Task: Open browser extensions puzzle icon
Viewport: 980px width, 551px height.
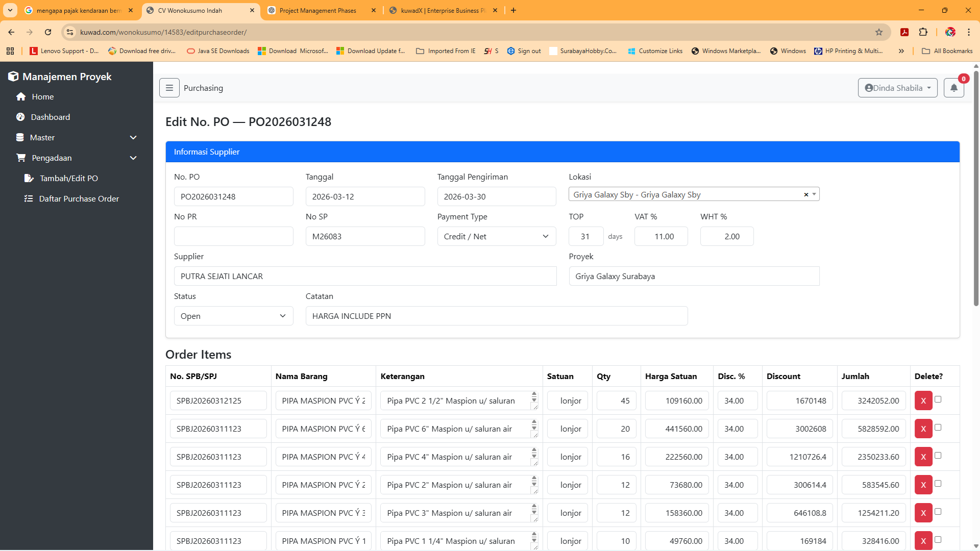Action: [923, 32]
